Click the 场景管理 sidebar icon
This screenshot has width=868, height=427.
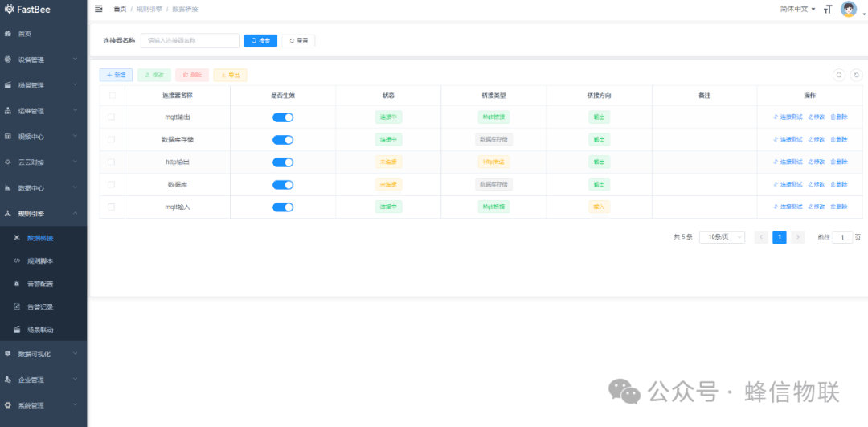pos(8,85)
